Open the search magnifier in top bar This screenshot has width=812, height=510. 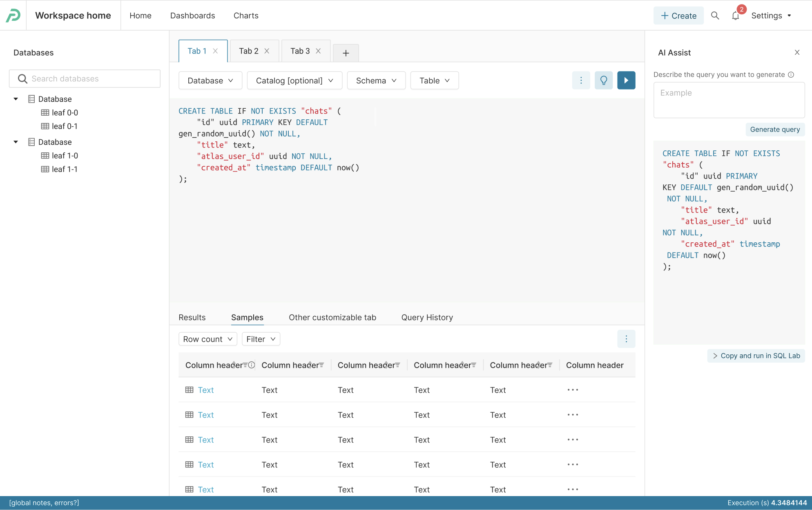[x=715, y=16]
